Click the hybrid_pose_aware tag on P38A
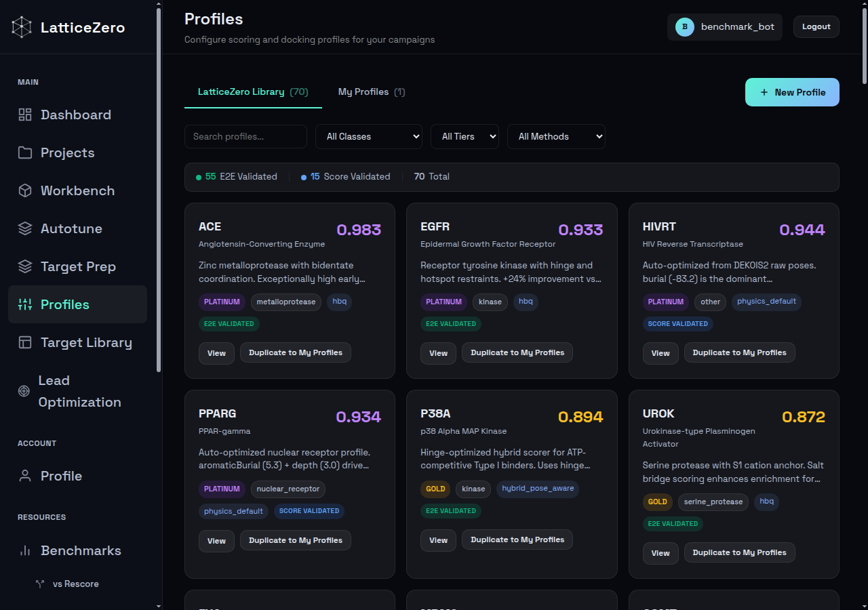This screenshot has height=610, width=868. pos(538,489)
